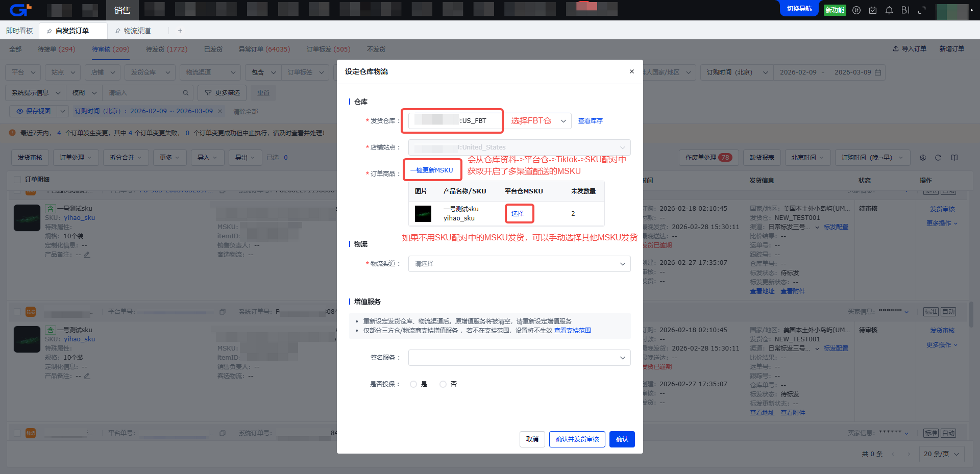Open table settings gear icon

(x=923, y=158)
